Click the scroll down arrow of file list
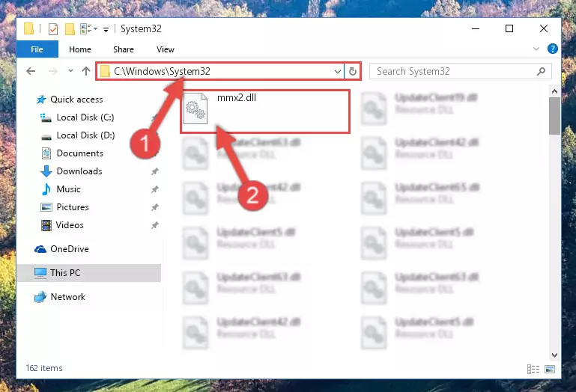The image size is (576, 392). click(x=555, y=355)
